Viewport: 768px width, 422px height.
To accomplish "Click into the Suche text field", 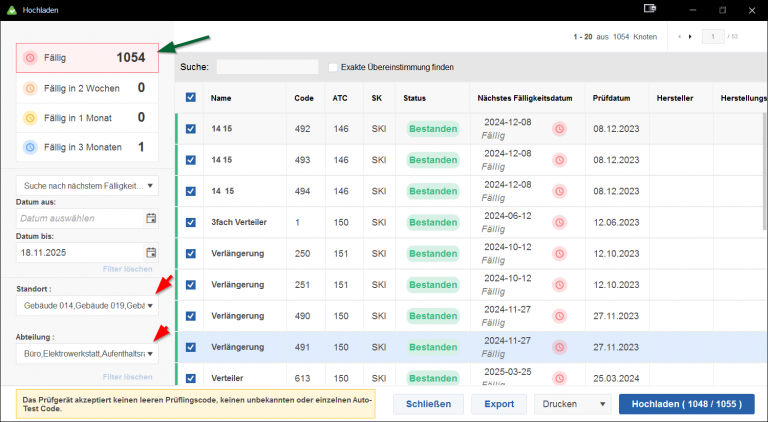I will (x=267, y=68).
